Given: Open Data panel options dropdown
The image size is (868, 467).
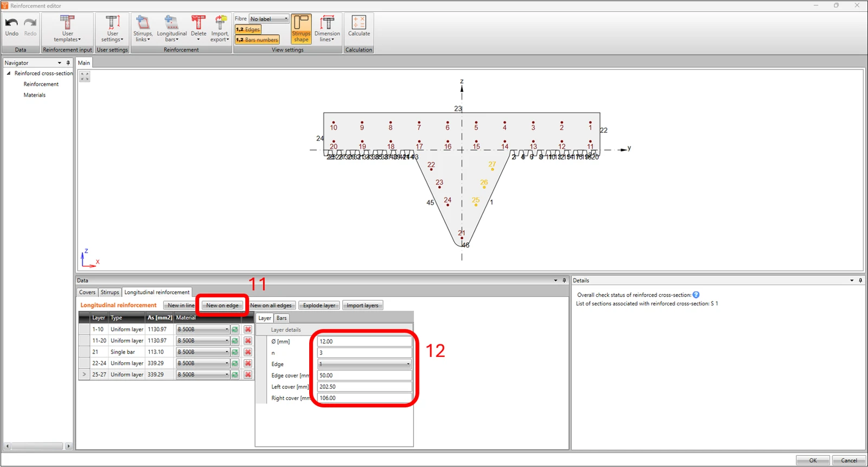Looking at the screenshot, I should [x=556, y=280].
